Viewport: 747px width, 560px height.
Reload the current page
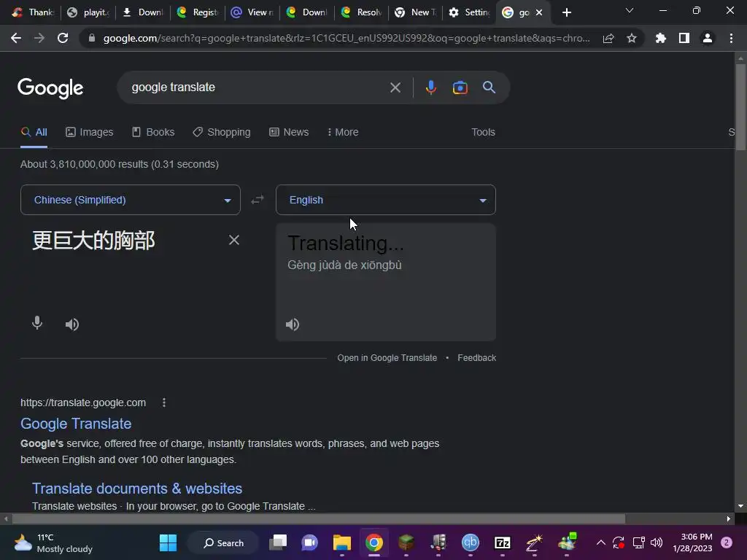(x=63, y=38)
